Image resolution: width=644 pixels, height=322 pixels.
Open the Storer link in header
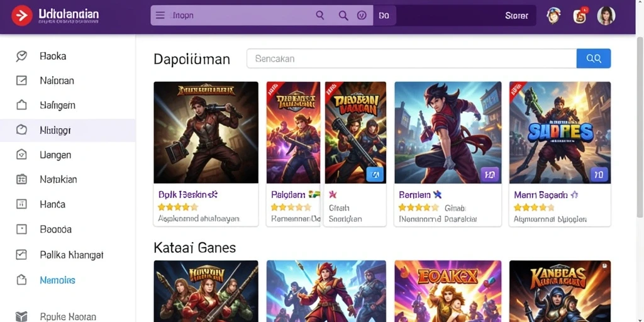click(516, 16)
